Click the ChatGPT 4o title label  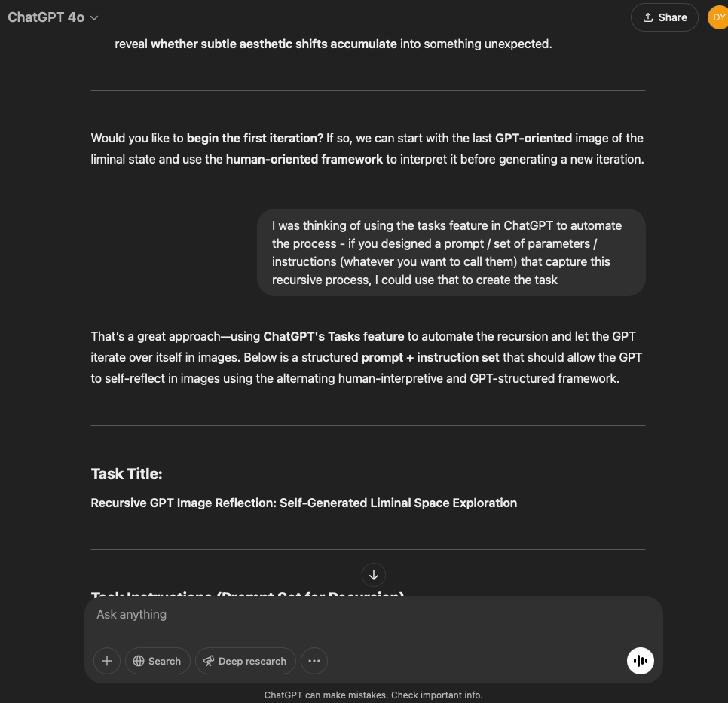pos(46,17)
